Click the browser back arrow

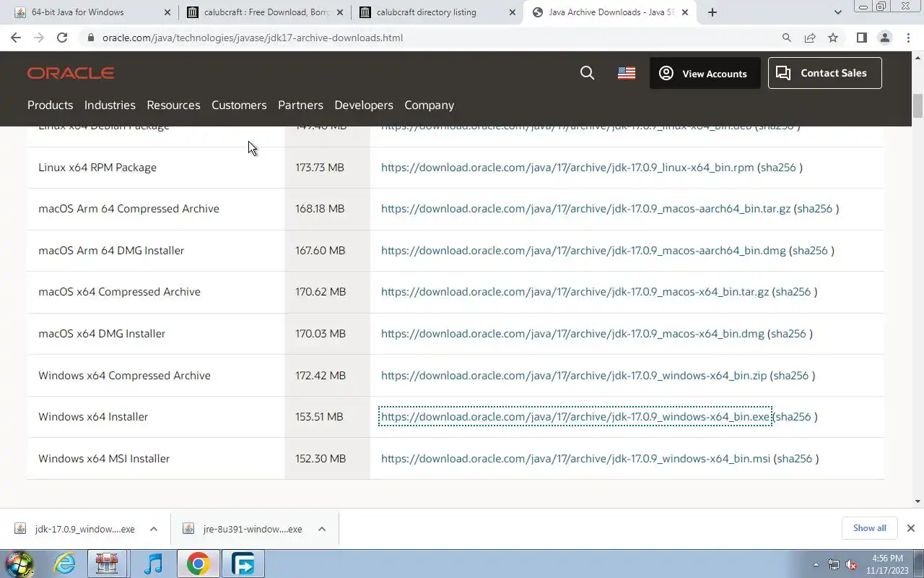(x=16, y=38)
